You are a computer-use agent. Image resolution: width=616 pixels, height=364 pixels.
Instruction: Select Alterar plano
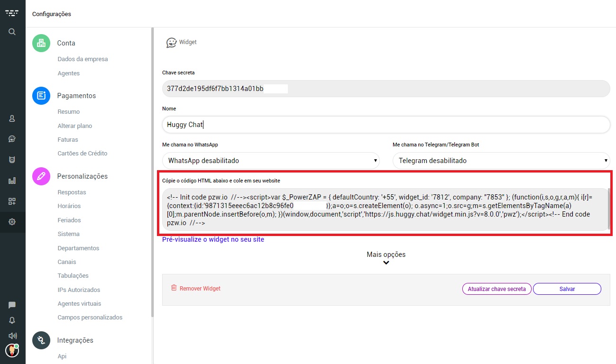pyautogui.click(x=74, y=126)
